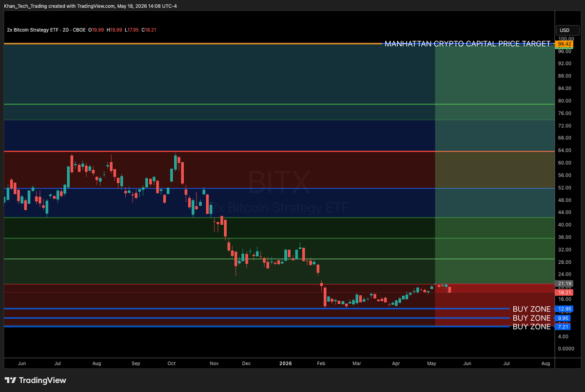Click the Nov label on time axis
This screenshot has width=585, height=392.
[x=214, y=364]
